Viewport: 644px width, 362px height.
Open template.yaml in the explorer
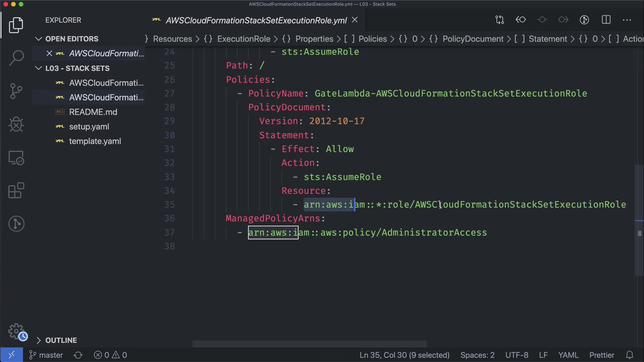point(95,141)
